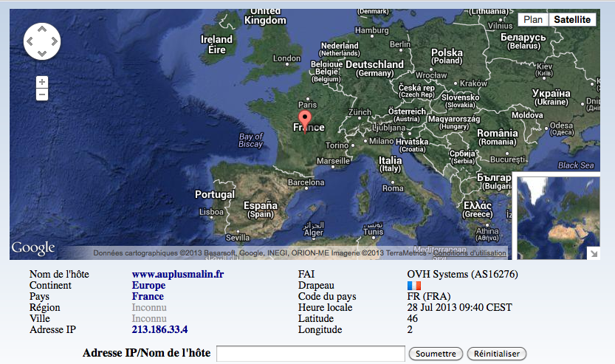
Task: Click the Torino label on the map
Action: (337, 145)
